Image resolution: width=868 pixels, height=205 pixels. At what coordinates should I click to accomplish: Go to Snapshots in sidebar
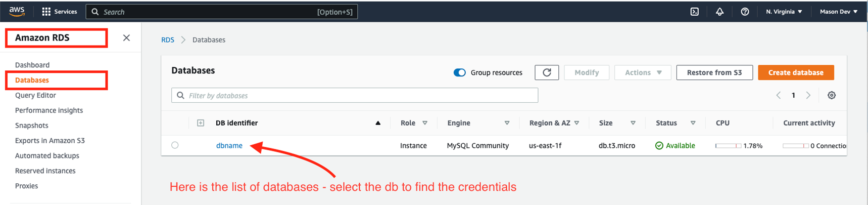point(32,126)
